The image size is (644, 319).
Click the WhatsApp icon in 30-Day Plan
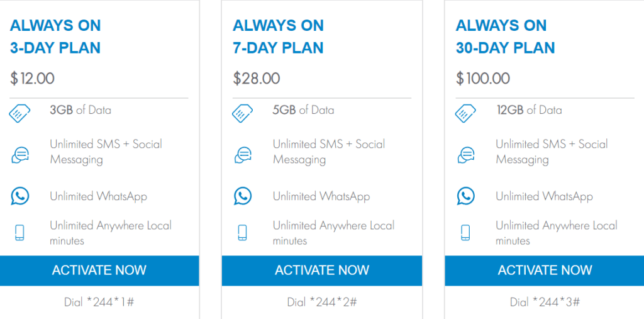[x=465, y=196]
